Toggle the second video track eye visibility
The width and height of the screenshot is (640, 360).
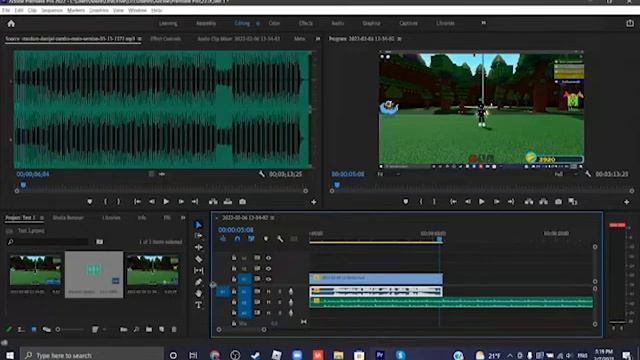point(268,269)
